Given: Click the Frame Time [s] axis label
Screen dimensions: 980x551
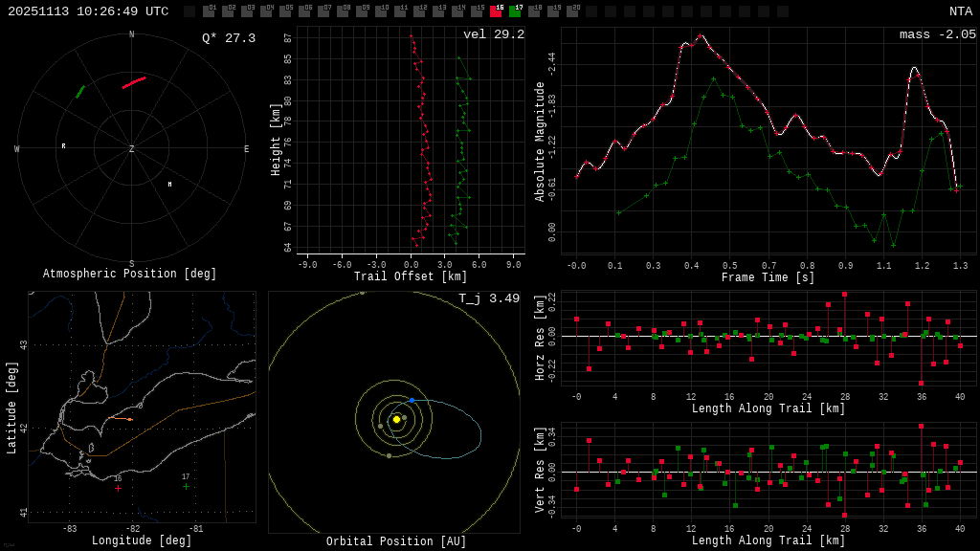Looking at the screenshot, I should (x=768, y=276).
